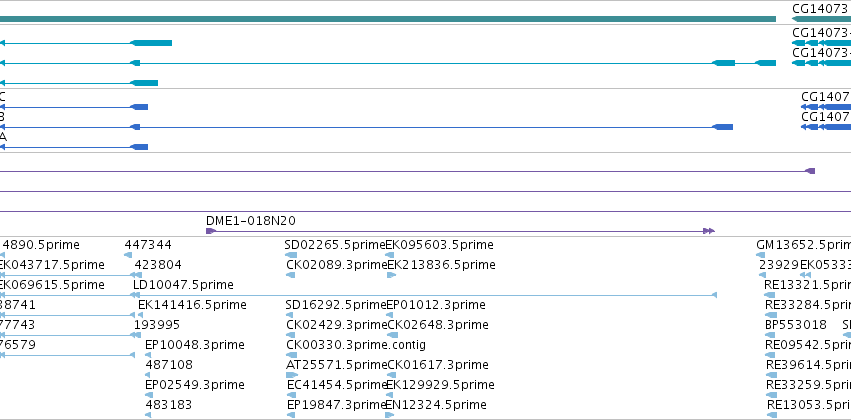Click the DME1-018N20 feature label
851x420 pixels.
tap(251, 221)
